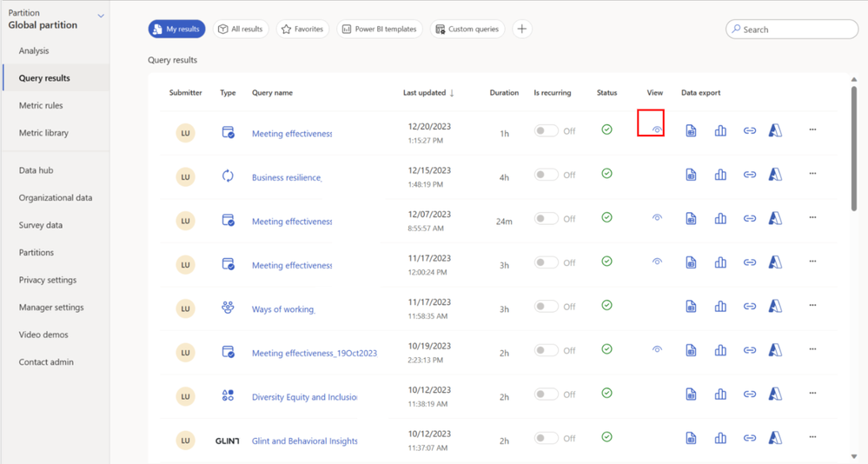Select the My results tab
The image size is (868, 464).
pyautogui.click(x=176, y=29)
